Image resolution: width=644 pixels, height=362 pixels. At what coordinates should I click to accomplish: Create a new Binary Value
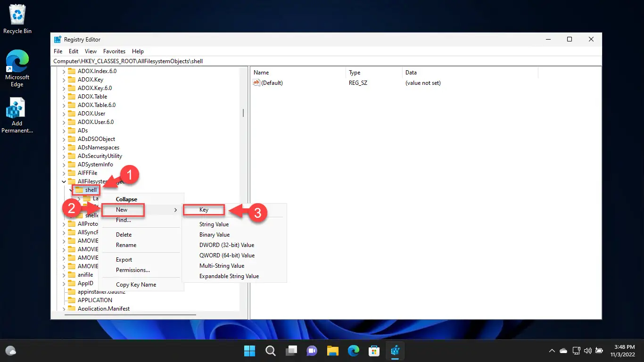[234, 235]
